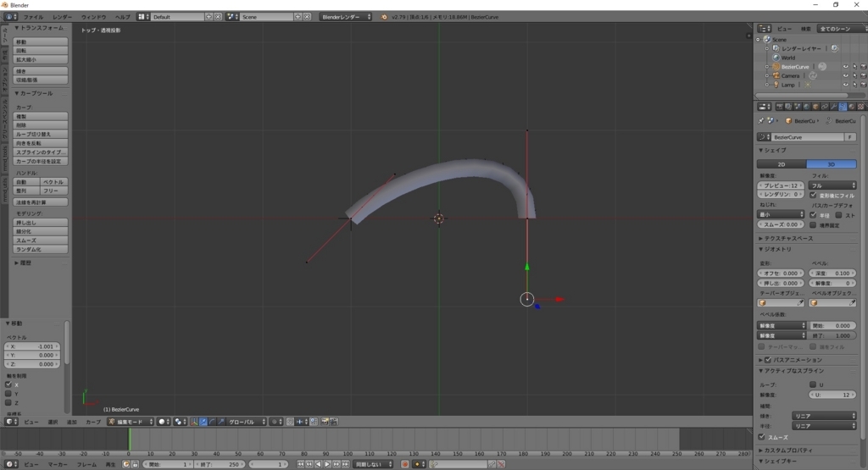Toggle the スムーズ checkbox in active spline

[x=762, y=437]
